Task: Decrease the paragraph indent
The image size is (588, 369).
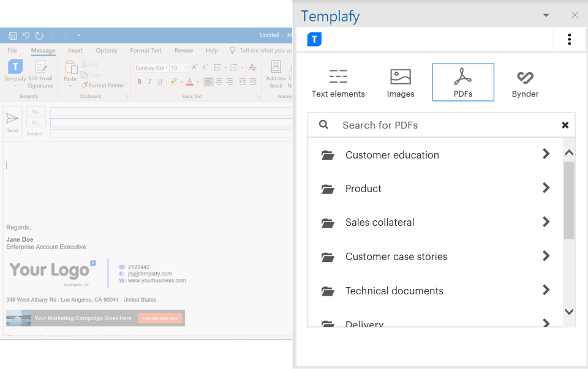Action: point(243,81)
